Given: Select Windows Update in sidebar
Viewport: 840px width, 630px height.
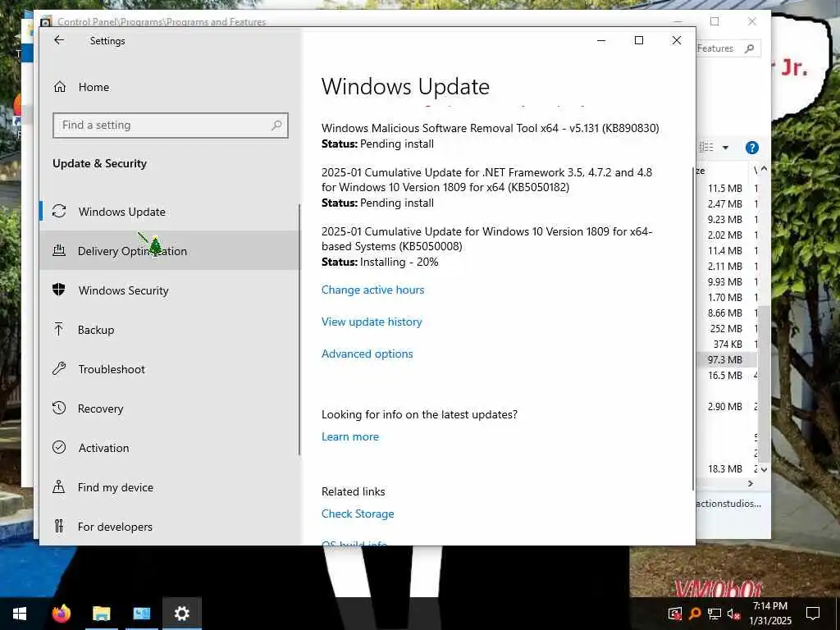Looking at the screenshot, I should click(x=169, y=212).
